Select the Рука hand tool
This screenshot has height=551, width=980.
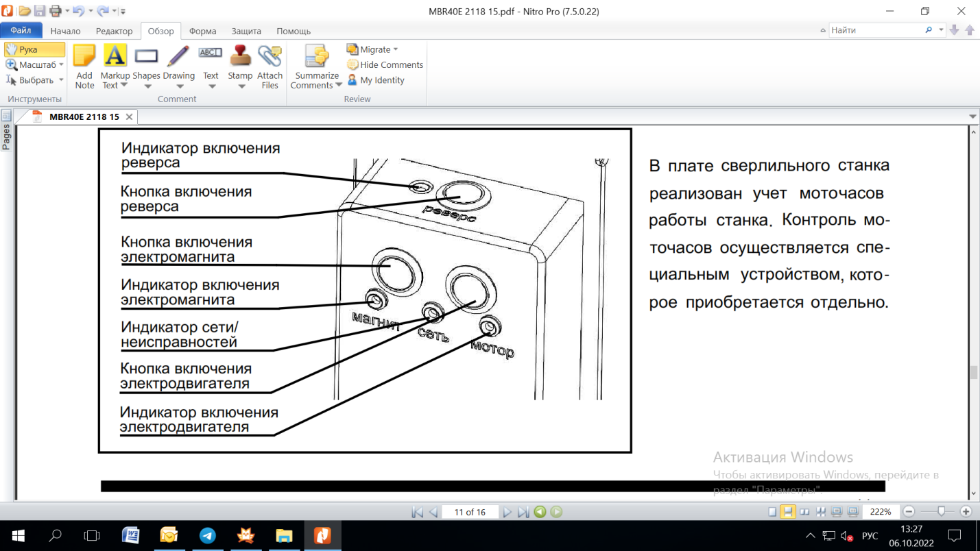(34, 49)
